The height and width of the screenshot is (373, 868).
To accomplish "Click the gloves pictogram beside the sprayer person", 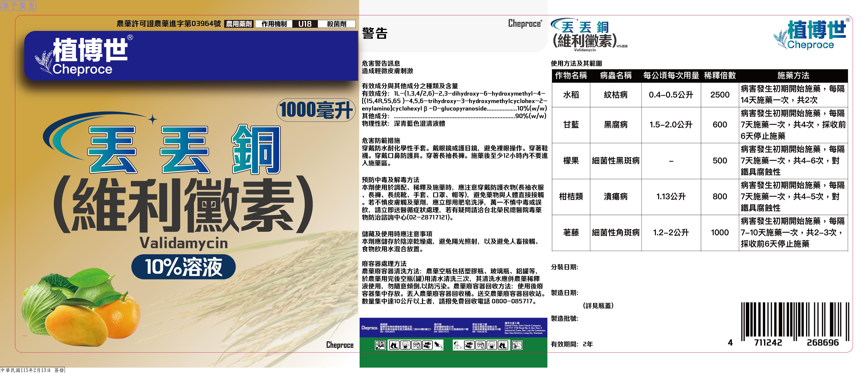I will coord(469,345).
